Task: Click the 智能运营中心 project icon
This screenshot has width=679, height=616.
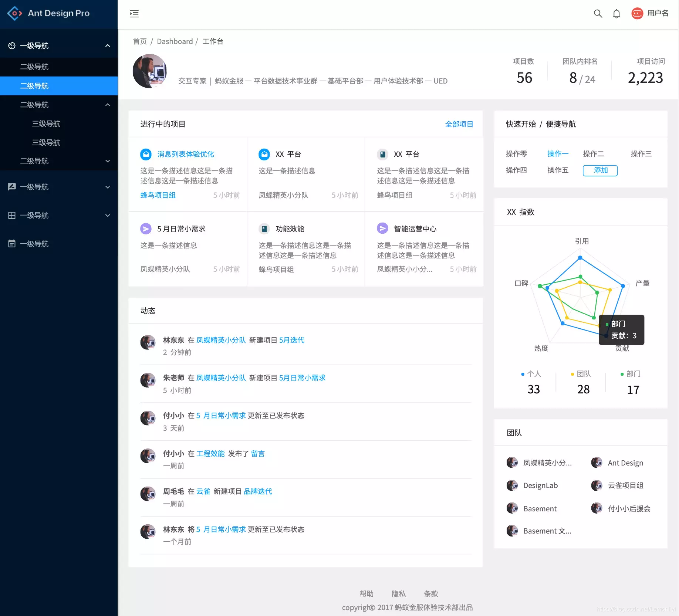Action: (382, 228)
